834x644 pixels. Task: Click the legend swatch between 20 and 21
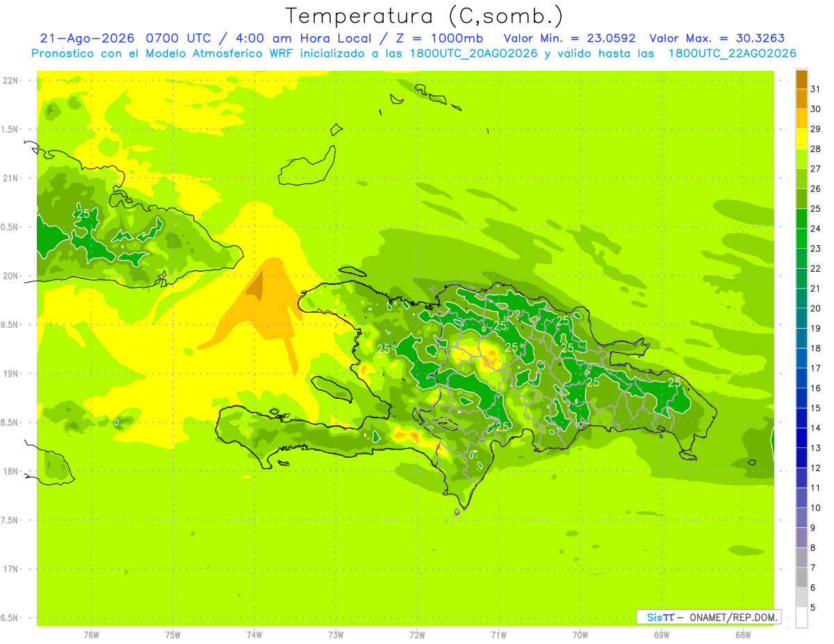(x=801, y=298)
